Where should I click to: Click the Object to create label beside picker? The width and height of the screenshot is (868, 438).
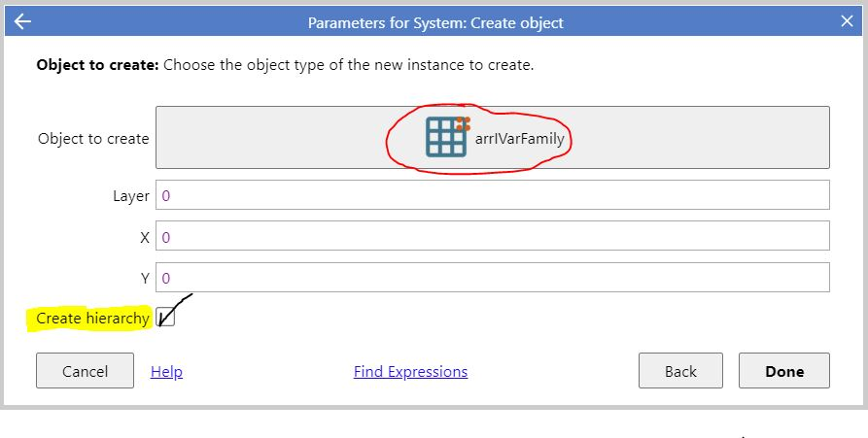(x=93, y=138)
